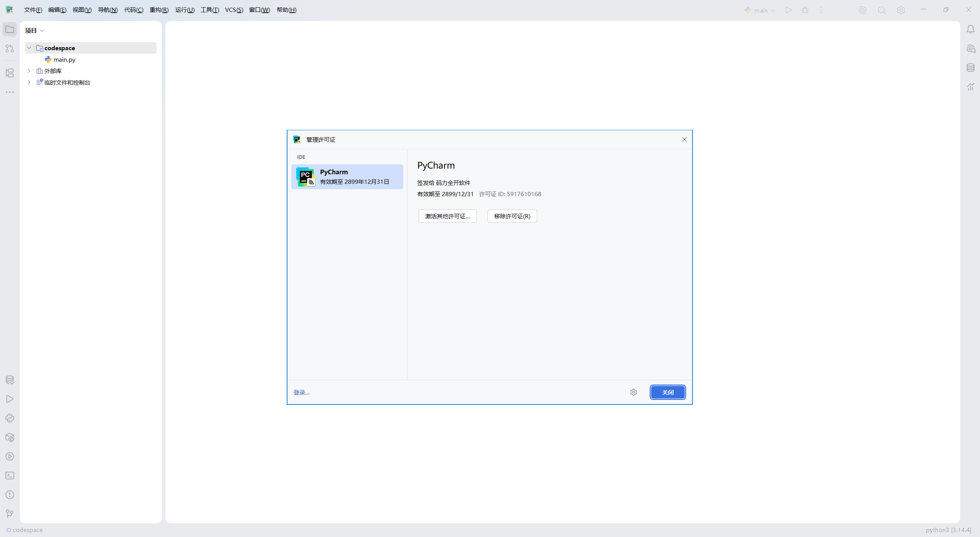
Task: Click the 登录... link
Action: click(301, 393)
